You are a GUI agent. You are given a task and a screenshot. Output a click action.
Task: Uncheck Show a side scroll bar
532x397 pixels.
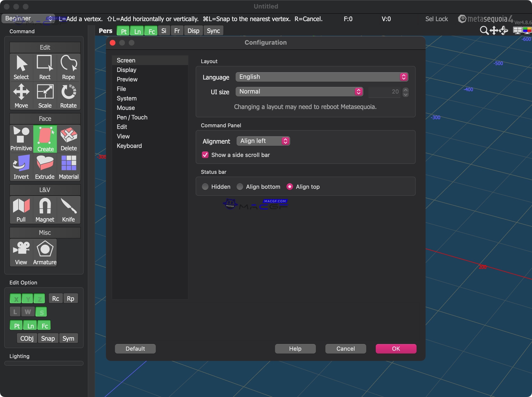[205, 155]
